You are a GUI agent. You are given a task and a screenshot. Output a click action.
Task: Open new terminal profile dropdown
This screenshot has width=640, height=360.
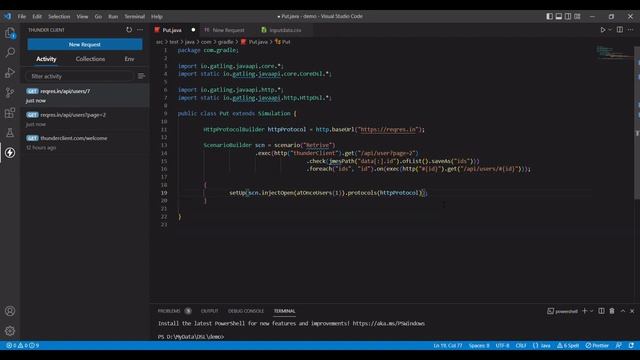coord(591,311)
